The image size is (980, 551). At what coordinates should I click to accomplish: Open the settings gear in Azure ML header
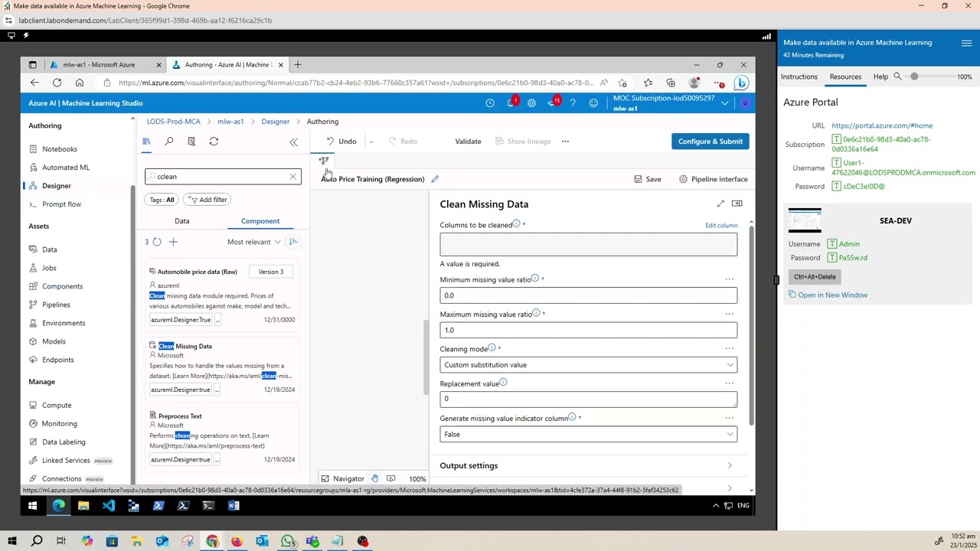531,103
